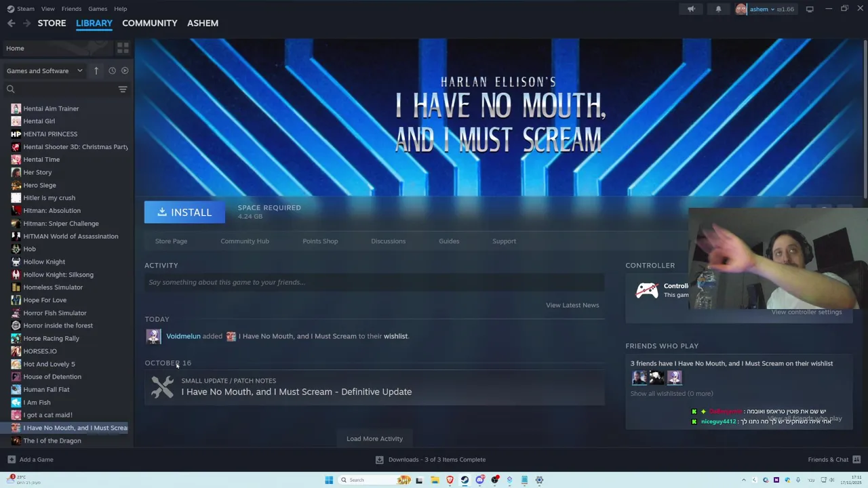Toggle sort by ascending arrow in library
The height and width of the screenshot is (488, 868).
[96, 70]
